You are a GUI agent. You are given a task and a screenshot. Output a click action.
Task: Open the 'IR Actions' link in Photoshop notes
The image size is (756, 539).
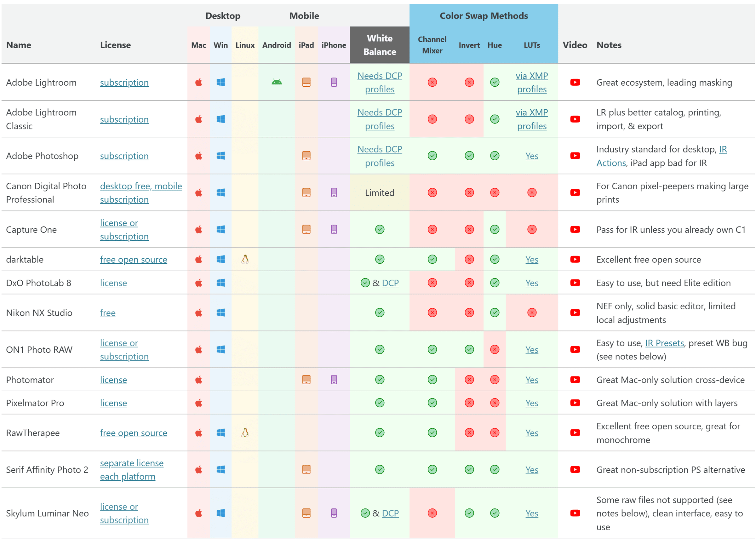coord(661,156)
